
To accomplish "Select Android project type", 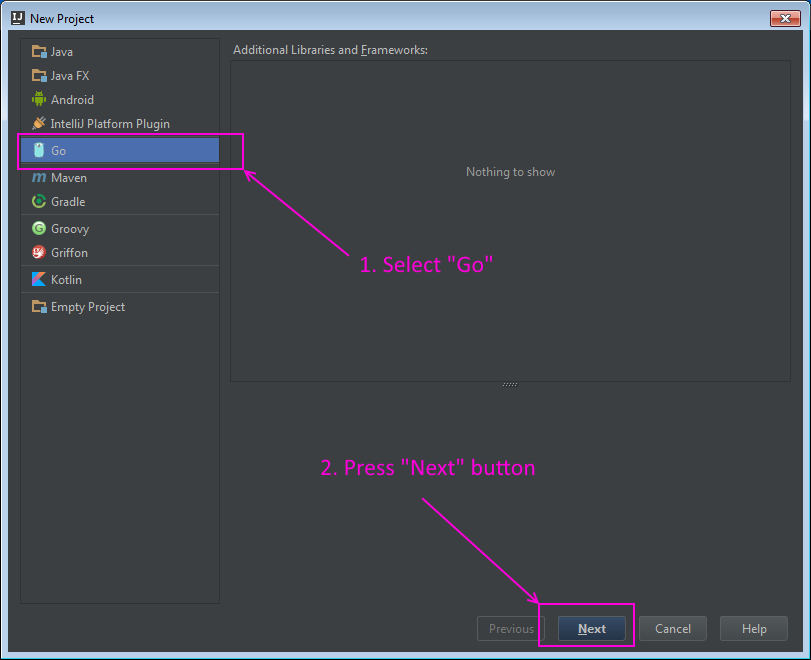I will (x=119, y=99).
